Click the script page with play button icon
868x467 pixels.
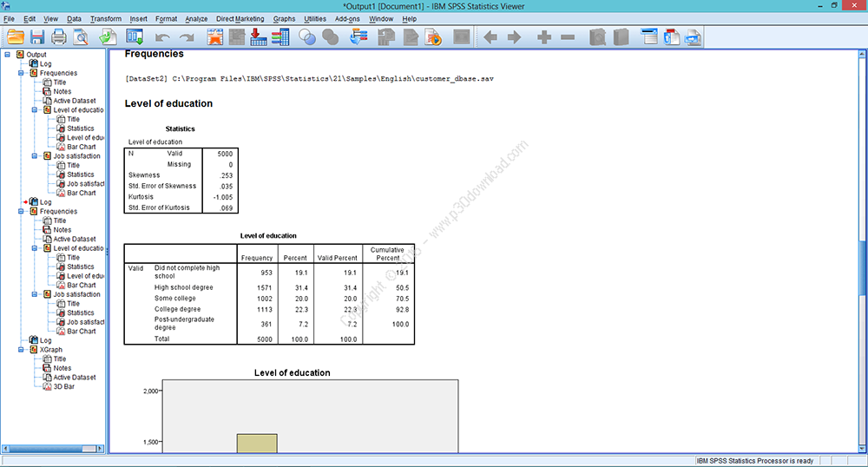pyautogui.click(x=433, y=37)
